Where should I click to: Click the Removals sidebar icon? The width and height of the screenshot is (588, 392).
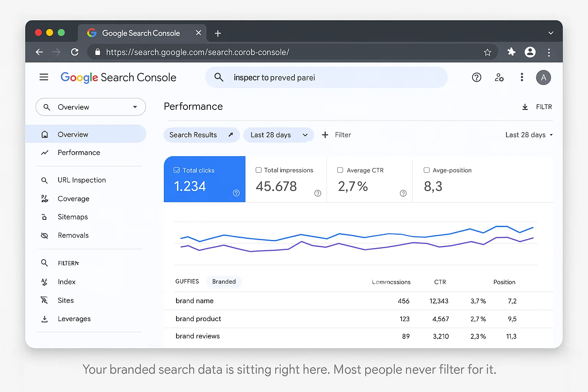[45, 235]
